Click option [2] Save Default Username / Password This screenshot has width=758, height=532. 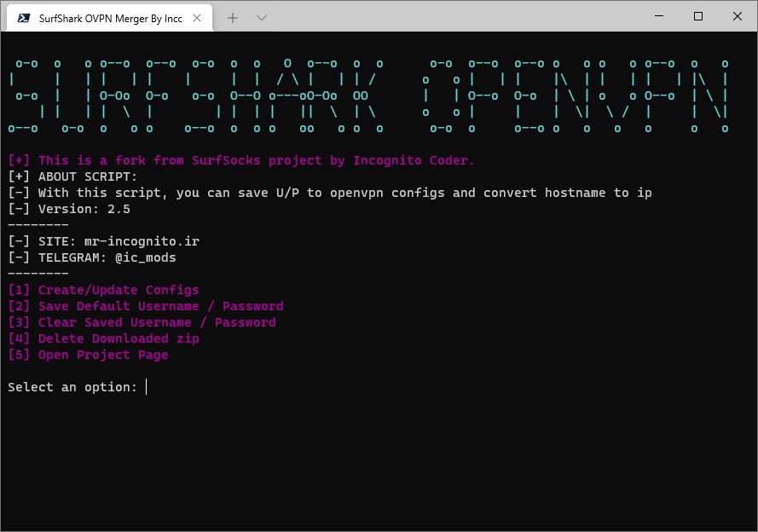coord(146,306)
